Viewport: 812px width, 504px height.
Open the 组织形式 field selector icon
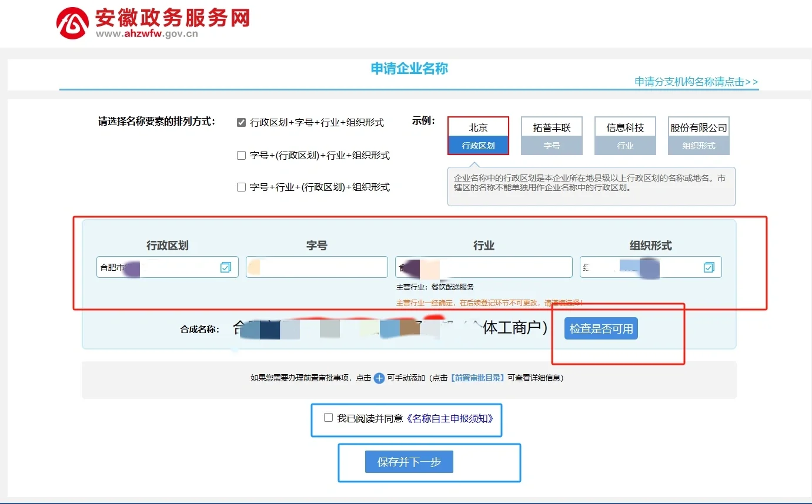[x=709, y=267]
